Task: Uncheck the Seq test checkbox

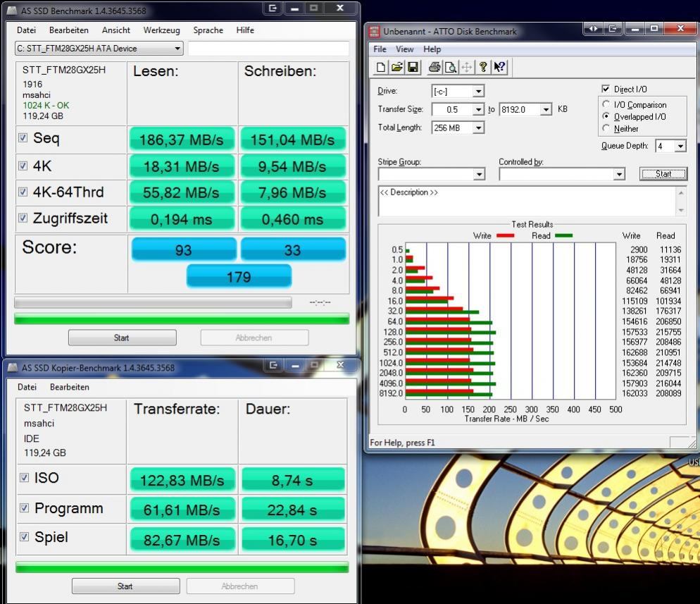Action: point(23,138)
